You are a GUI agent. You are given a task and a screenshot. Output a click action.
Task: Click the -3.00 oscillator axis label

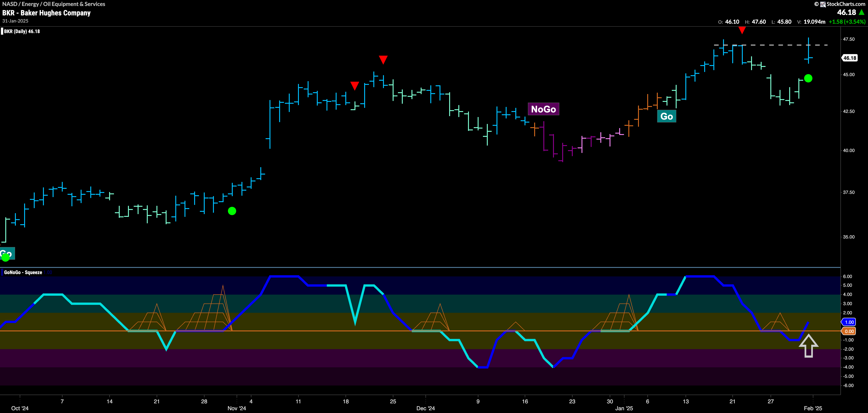848,358
